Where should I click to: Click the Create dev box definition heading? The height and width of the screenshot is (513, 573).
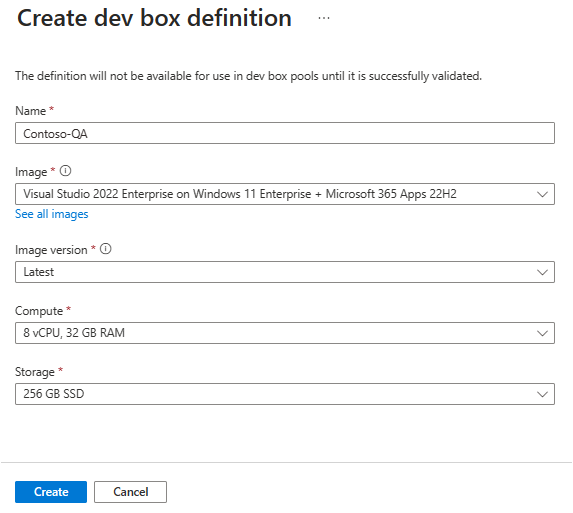tap(154, 18)
